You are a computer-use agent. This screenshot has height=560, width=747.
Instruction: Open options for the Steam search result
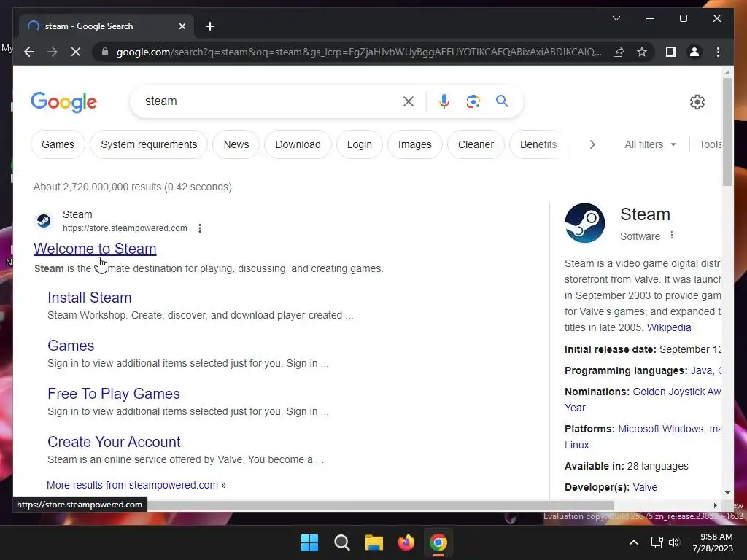pyautogui.click(x=200, y=228)
